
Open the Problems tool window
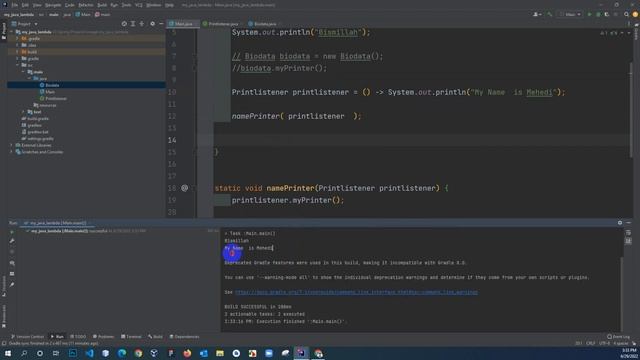(x=103, y=337)
